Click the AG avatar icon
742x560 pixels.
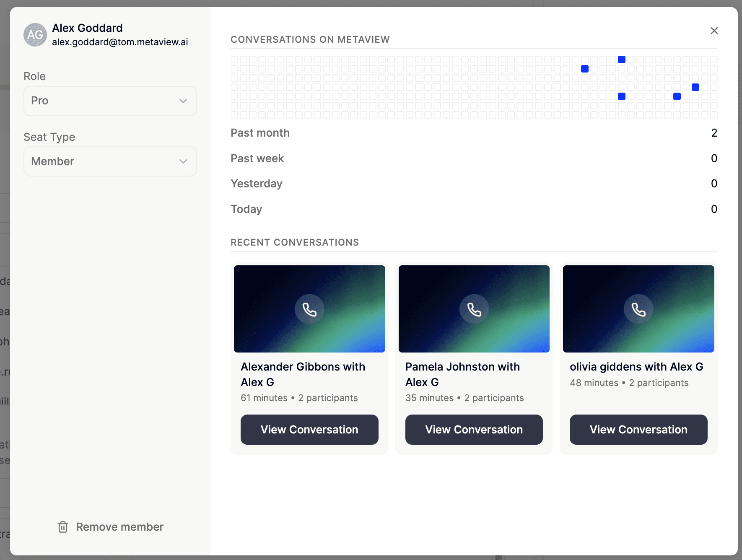point(35,35)
